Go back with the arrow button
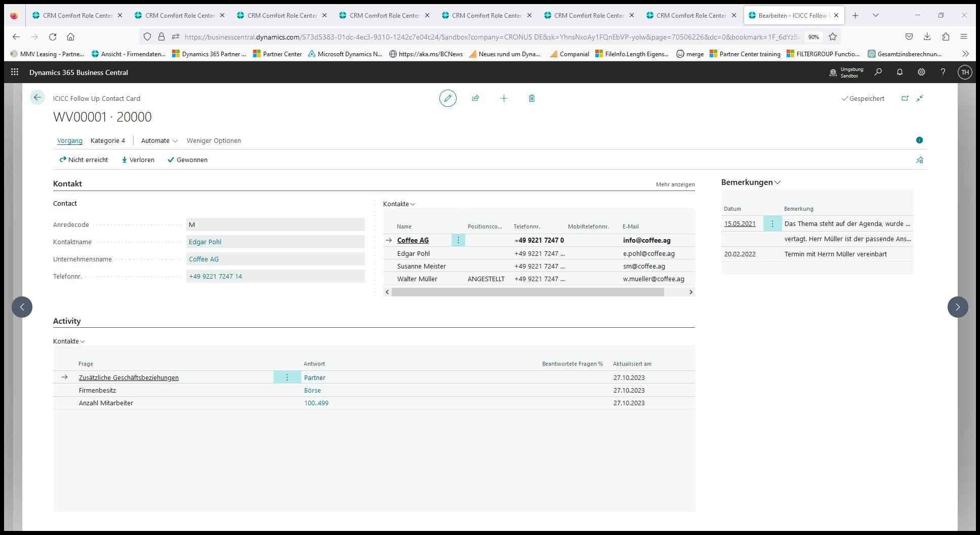Image resolution: width=980 pixels, height=535 pixels. (x=37, y=98)
